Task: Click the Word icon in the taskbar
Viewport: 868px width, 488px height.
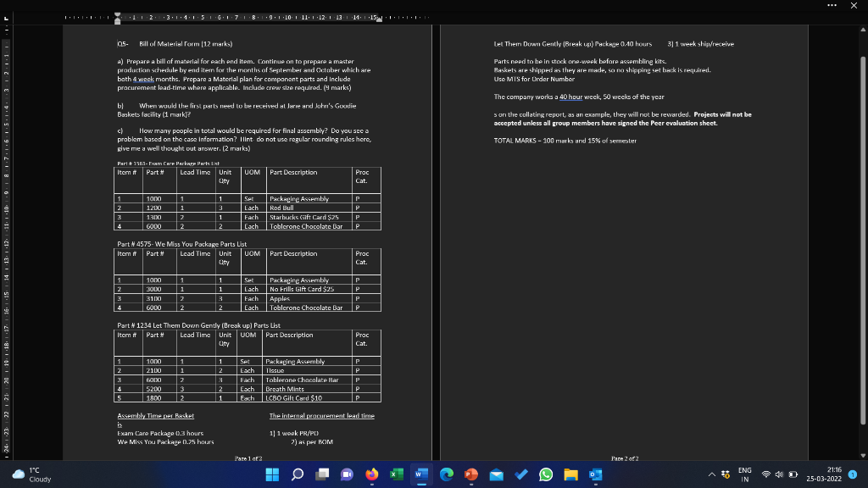Action: [x=421, y=474]
